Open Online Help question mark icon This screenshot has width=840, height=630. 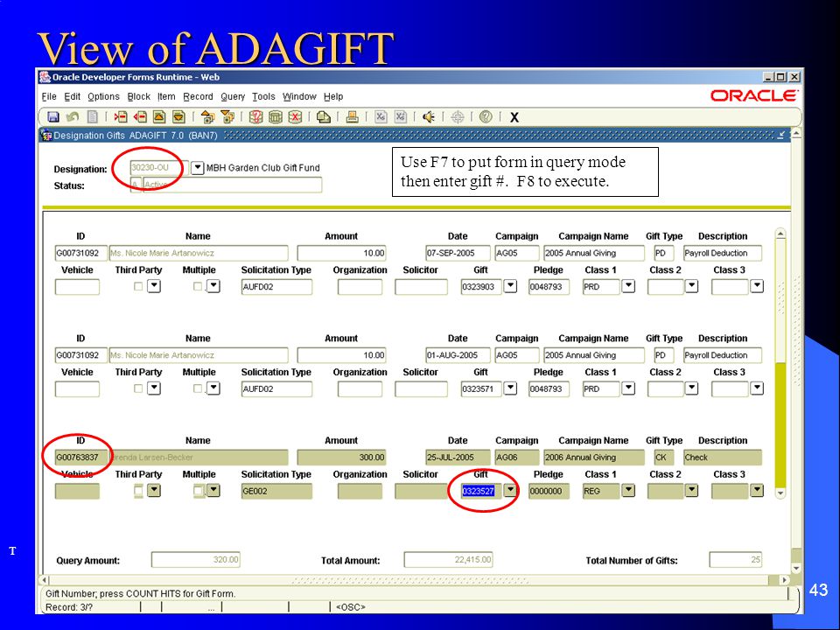[x=486, y=116]
